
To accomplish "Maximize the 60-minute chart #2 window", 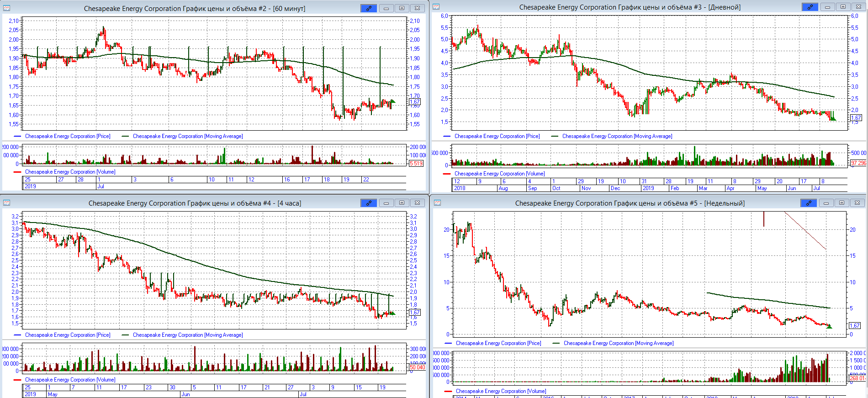I will tap(402, 8).
